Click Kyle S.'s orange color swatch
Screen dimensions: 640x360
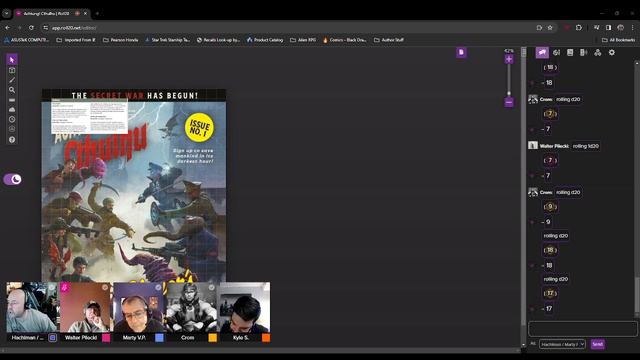pyautogui.click(x=266, y=338)
